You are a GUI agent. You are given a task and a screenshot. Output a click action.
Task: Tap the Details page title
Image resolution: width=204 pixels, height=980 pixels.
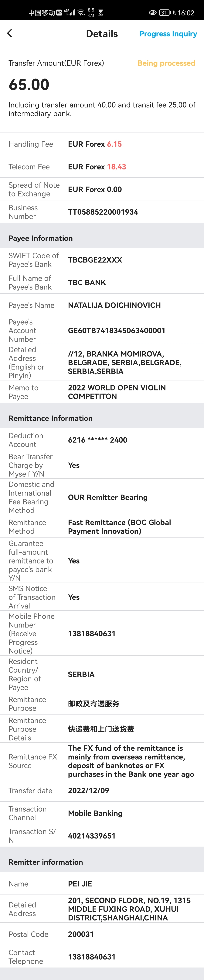102,34
